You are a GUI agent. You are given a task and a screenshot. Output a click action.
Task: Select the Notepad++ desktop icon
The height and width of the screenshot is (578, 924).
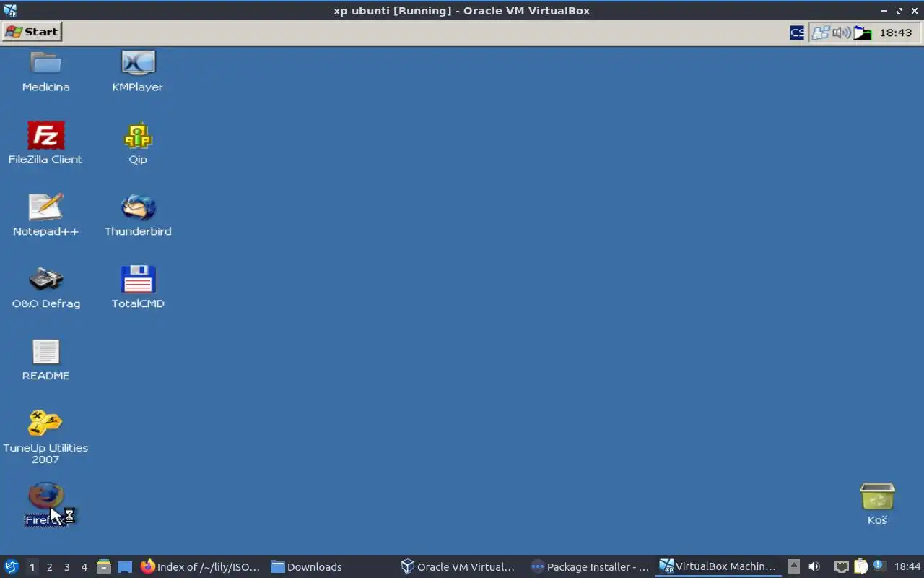click(45, 215)
